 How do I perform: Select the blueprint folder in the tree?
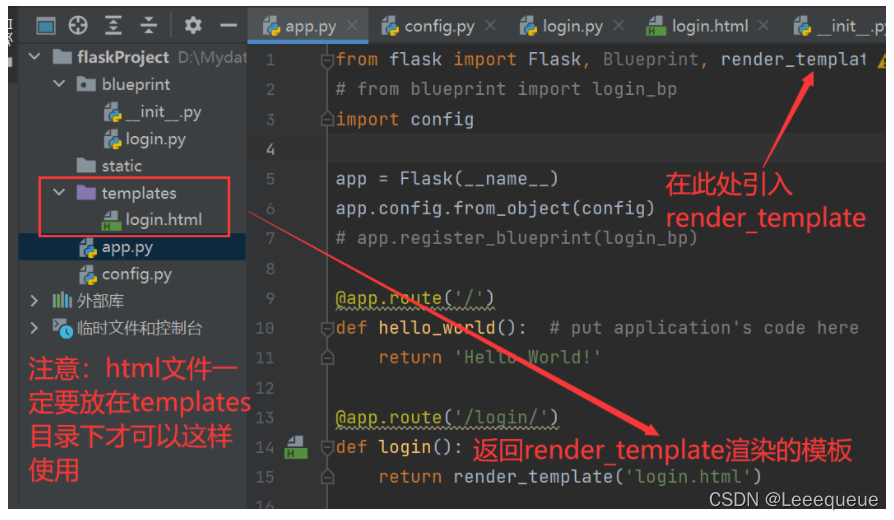pyautogui.click(x=124, y=84)
